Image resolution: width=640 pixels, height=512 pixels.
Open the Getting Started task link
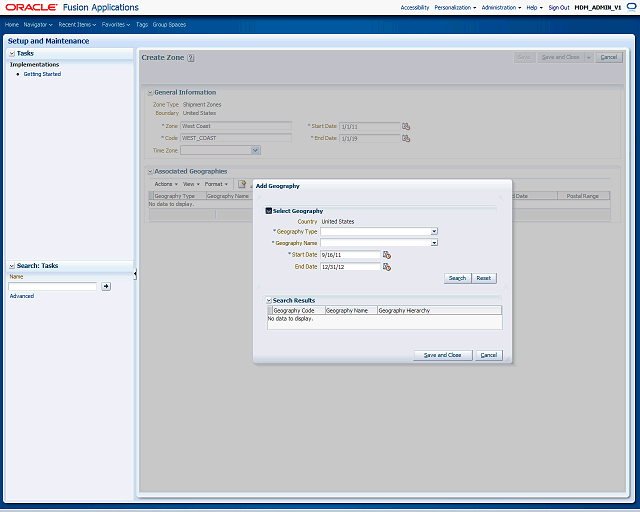tap(42, 74)
